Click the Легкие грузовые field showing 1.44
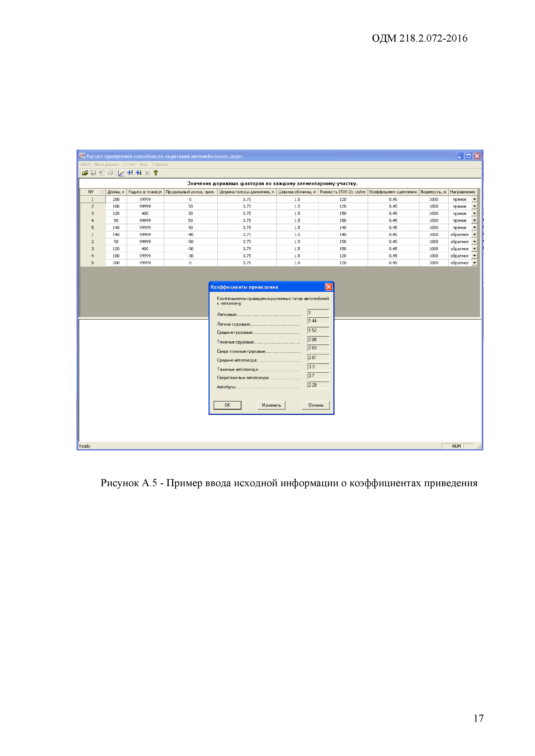 318,321
